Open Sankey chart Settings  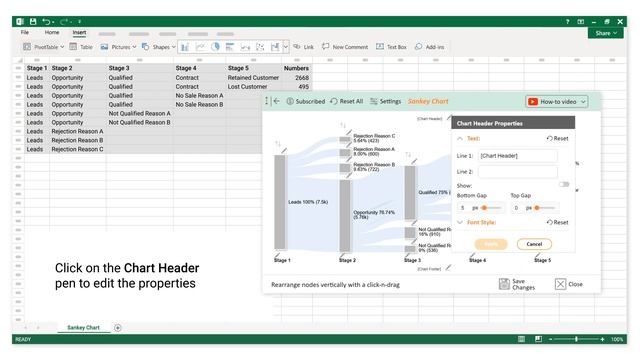pyautogui.click(x=386, y=101)
